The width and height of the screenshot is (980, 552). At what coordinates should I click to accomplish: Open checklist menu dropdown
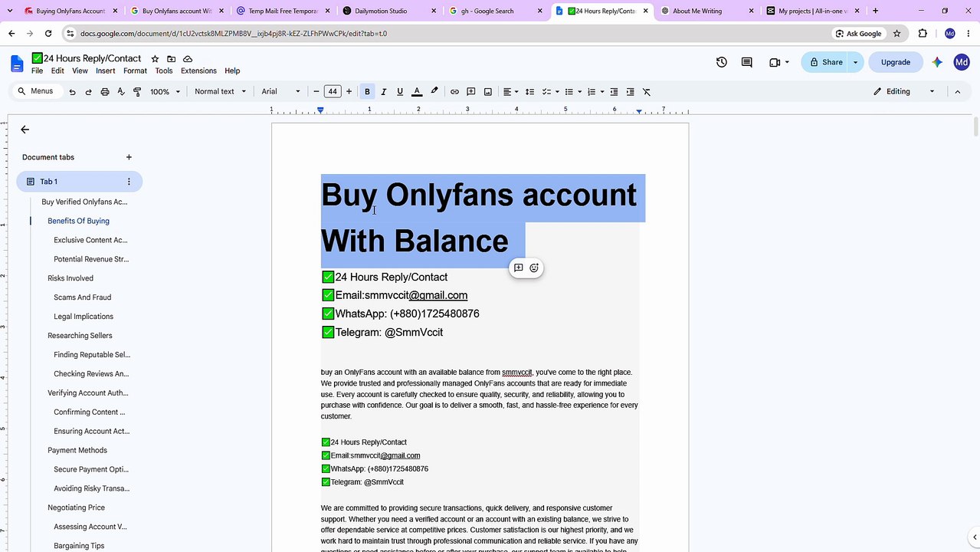[550, 92]
